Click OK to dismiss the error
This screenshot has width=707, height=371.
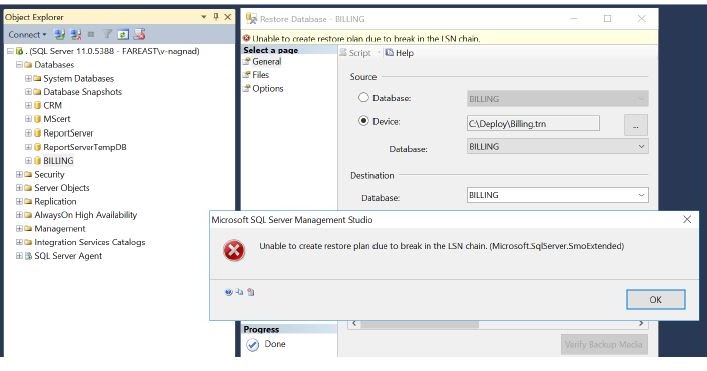tap(656, 300)
